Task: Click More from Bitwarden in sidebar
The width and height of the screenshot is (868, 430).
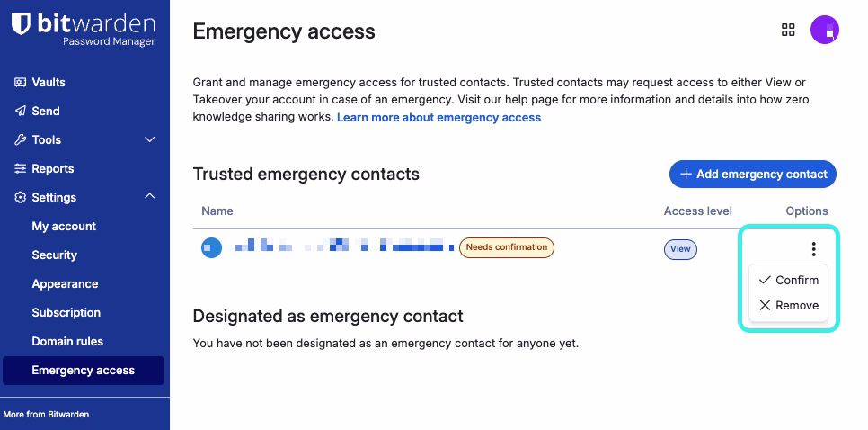Action: 47,414
